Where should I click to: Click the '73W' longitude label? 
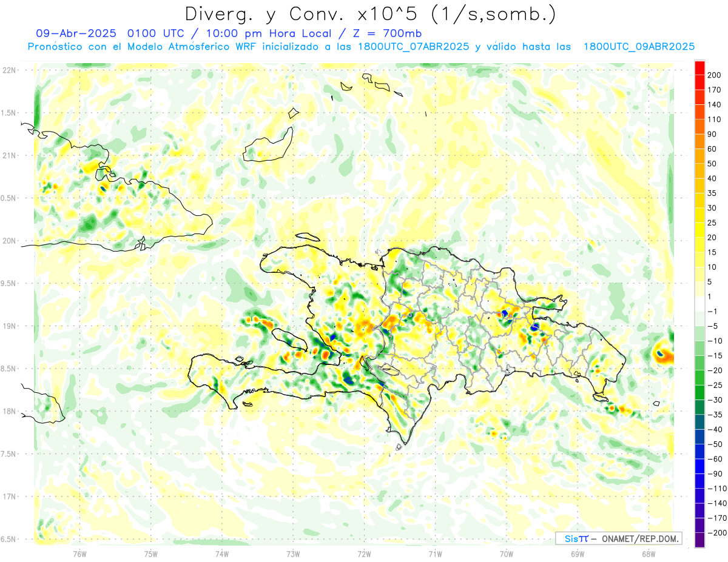[x=293, y=554]
